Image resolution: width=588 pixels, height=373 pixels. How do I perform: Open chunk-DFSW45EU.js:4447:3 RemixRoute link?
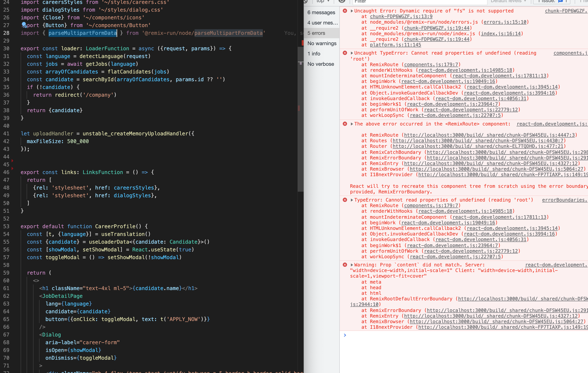(489, 135)
